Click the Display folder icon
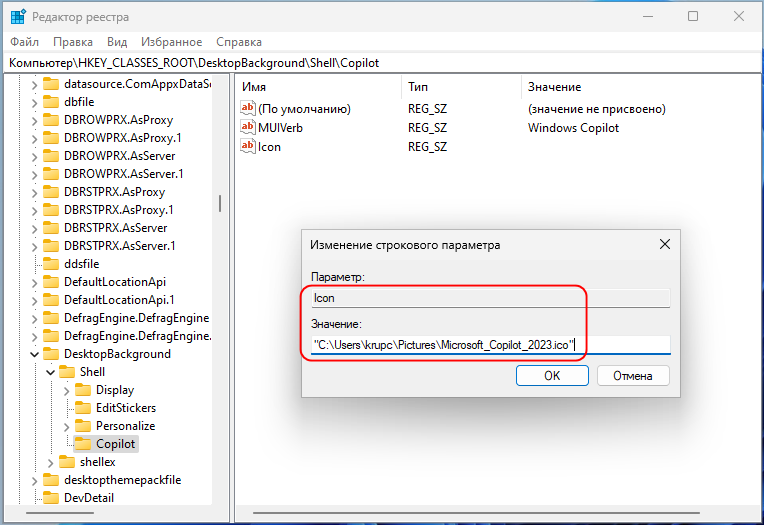 pyautogui.click(x=83, y=389)
